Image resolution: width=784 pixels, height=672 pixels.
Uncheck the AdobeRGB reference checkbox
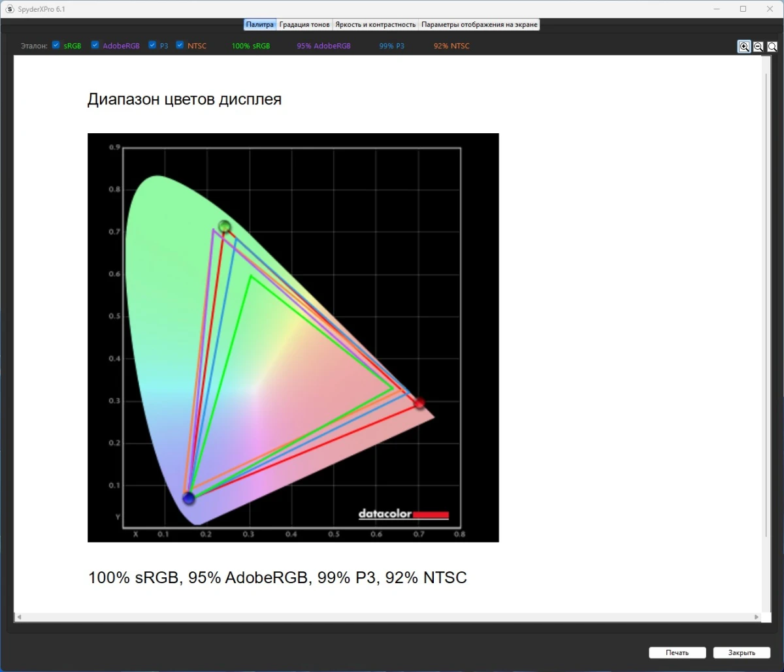95,45
